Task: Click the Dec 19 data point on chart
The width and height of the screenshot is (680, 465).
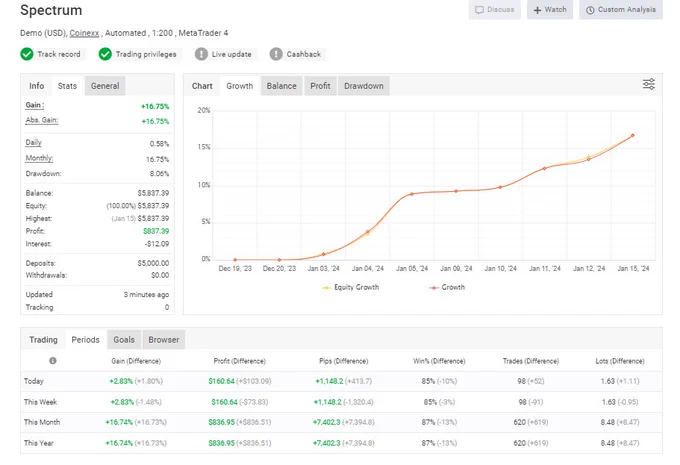Action: point(235,259)
